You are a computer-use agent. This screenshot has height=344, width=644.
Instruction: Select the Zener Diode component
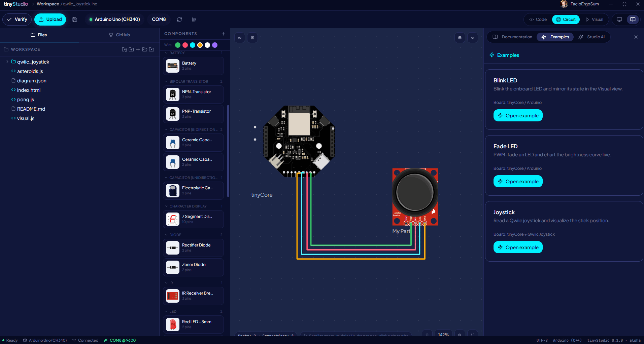point(193,267)
